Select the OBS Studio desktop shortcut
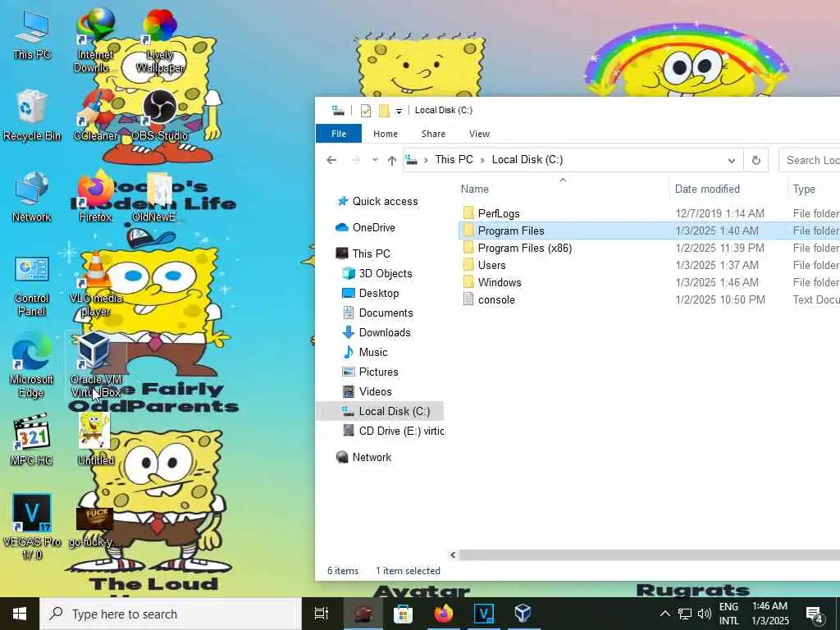This screenshot has width=840, height=630. tap(160, 116)
